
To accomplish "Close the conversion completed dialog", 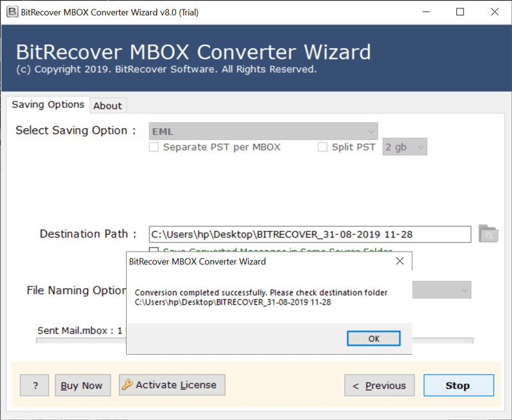I will pos(399,261).
